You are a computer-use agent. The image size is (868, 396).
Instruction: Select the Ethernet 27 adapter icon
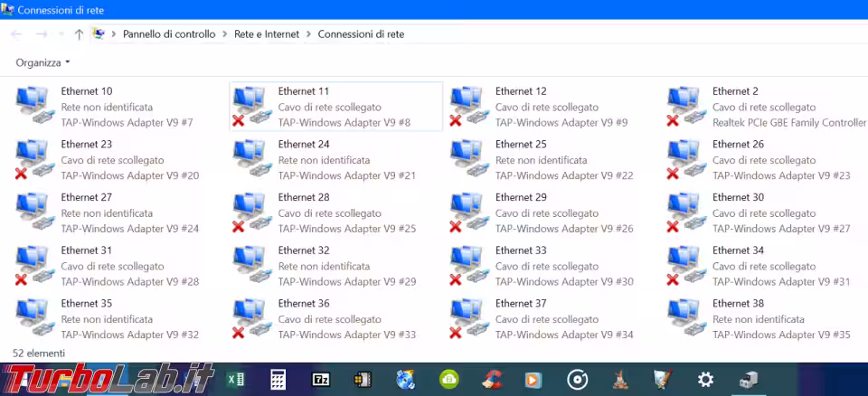[35, 212]
